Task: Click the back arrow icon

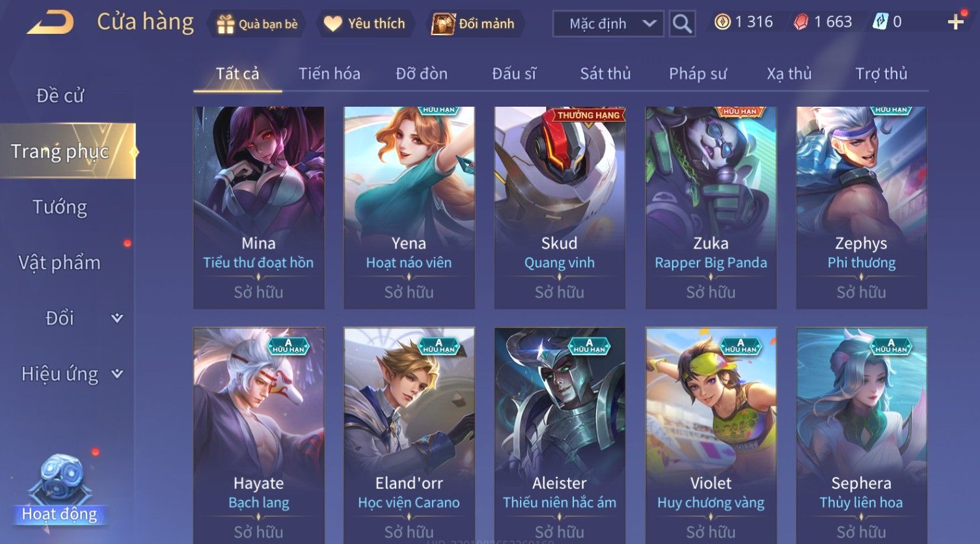Action: pyautogui.click(x=50, y=23)
